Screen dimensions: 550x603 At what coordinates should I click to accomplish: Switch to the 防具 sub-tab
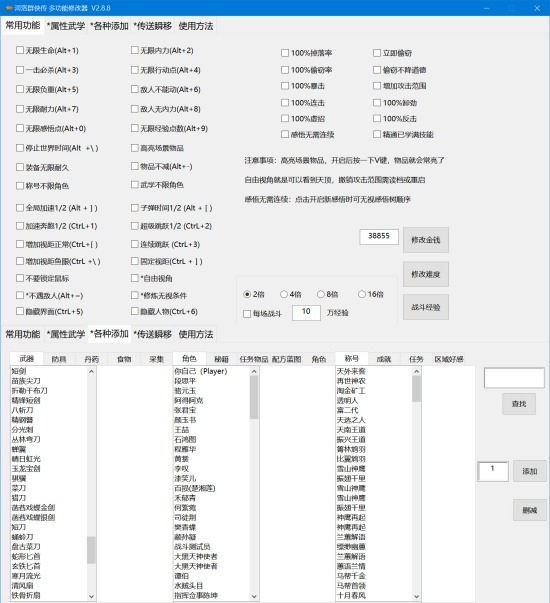click(59, 359)
